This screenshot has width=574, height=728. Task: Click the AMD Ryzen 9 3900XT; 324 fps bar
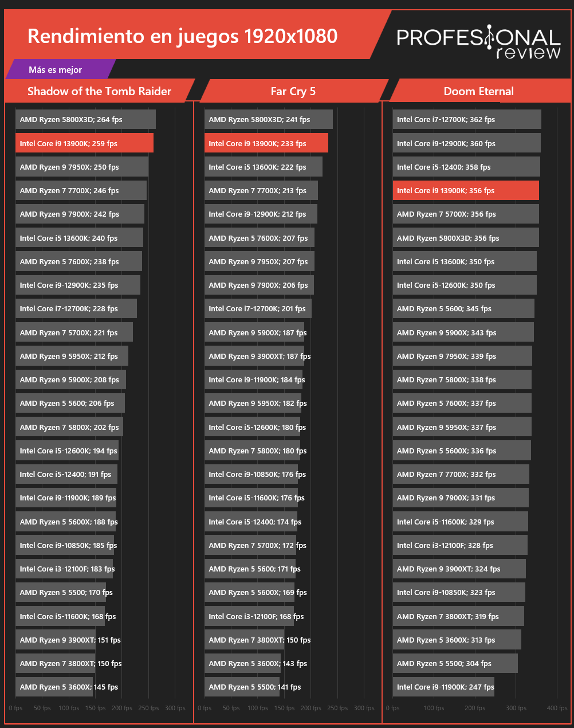coord(459,569)
